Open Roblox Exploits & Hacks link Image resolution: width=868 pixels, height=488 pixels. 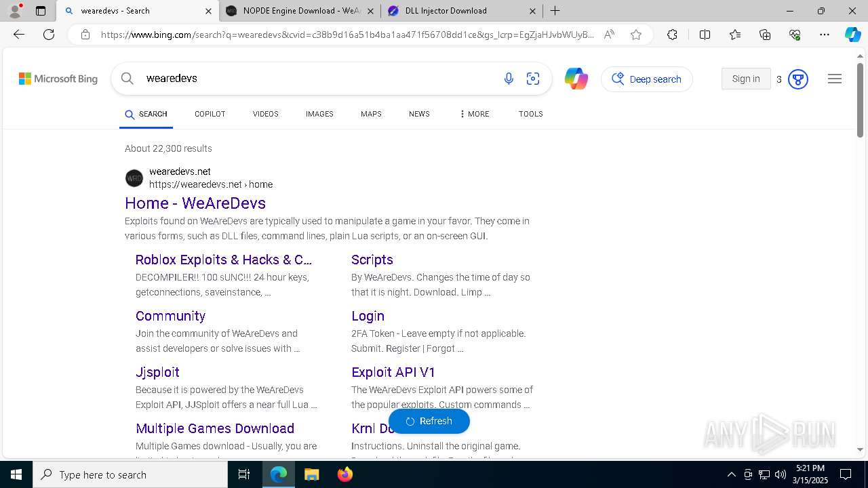pyautogui.click(x=224, y=260)
